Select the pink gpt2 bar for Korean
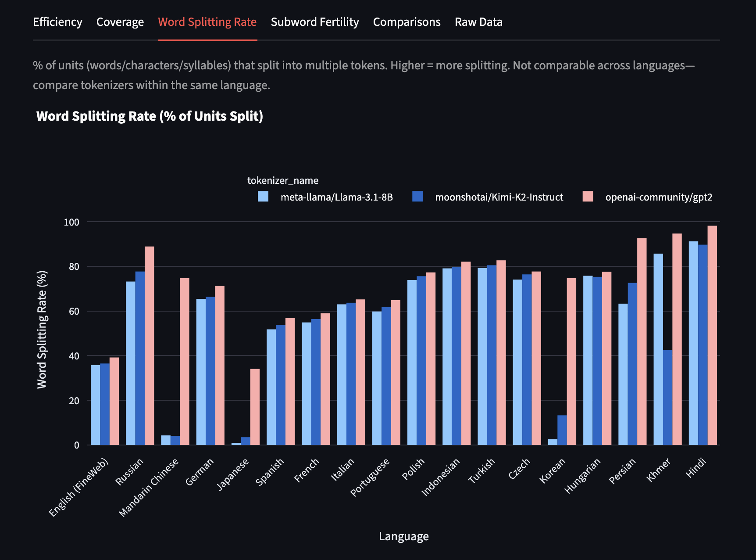Viewport: 756px width, 560px height. 571,362
